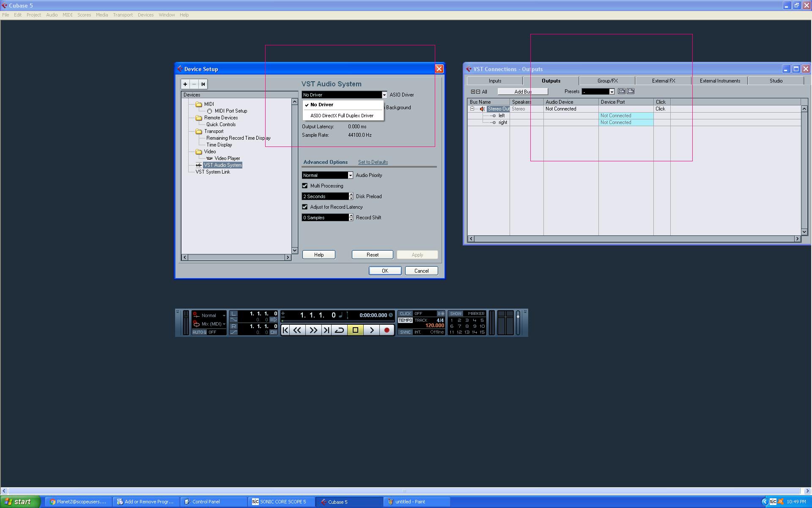Click OK in Device Setup

[385, 271]
